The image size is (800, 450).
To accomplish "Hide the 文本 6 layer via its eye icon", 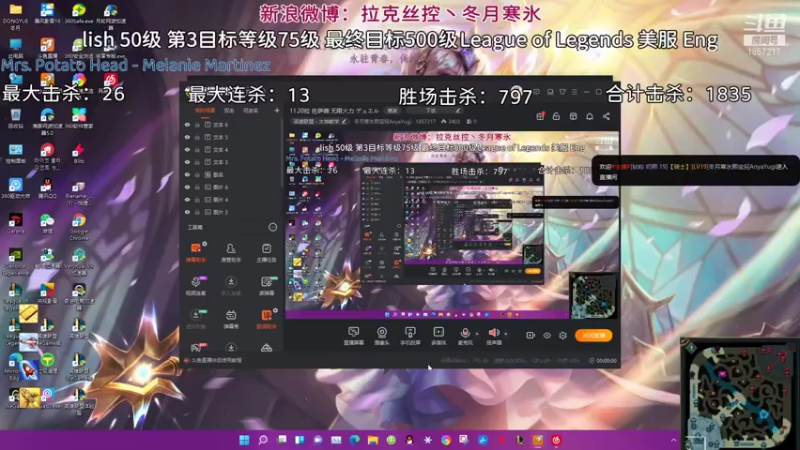I will coord(187,124).
